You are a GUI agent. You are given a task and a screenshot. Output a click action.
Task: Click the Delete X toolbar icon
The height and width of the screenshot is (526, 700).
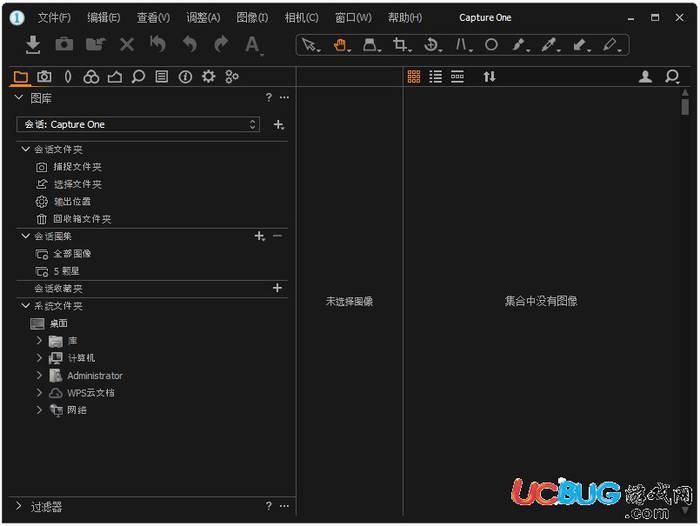[127, 45]
